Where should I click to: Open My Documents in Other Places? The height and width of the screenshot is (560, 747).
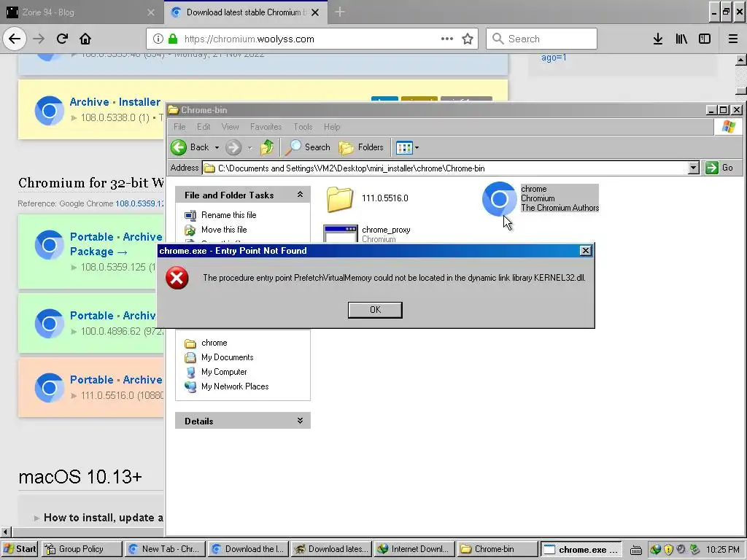pyautogui.click(x=228, y=357)
